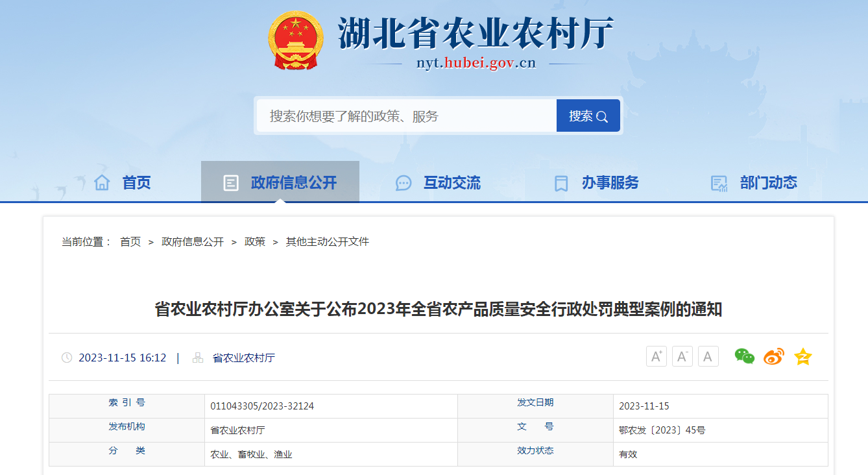The width and height of the screenshot is (868, 475).
Task: Select category value 农业、畜牧业、渔业
Action: [x=252, y=454]
